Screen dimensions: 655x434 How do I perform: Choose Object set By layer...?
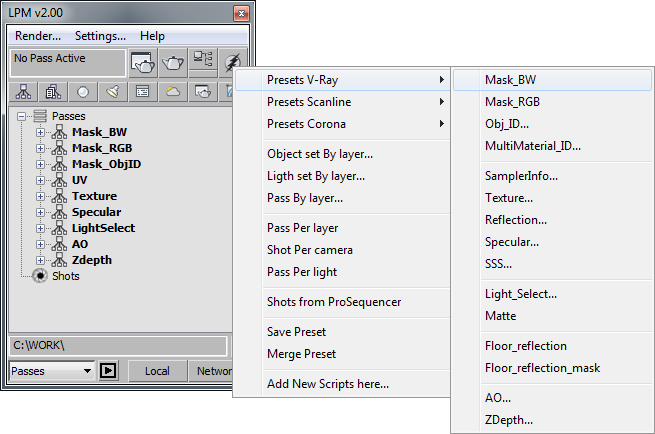tap(342, 154)
